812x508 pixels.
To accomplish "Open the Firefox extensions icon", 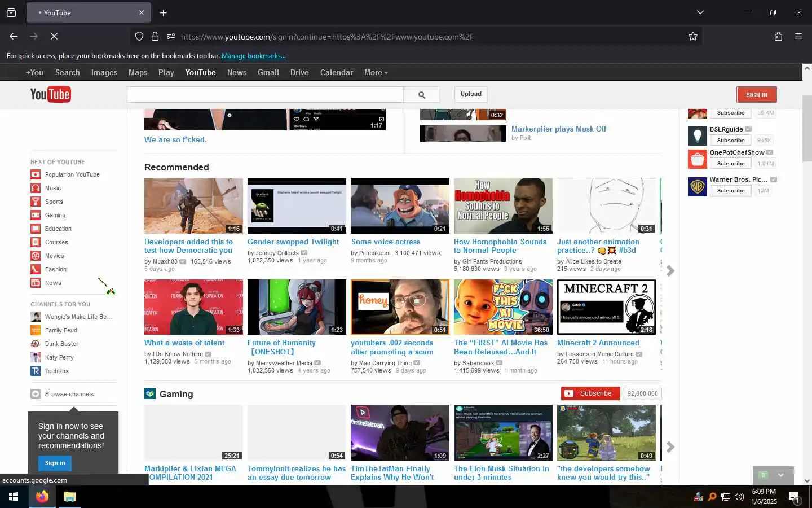I will point(778,36).
